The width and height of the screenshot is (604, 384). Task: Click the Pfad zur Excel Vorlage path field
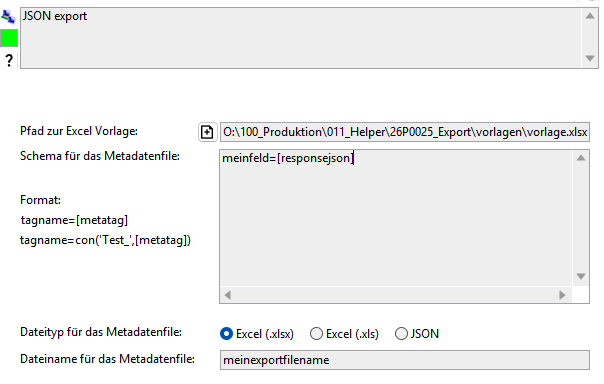(x=404, y=132)
